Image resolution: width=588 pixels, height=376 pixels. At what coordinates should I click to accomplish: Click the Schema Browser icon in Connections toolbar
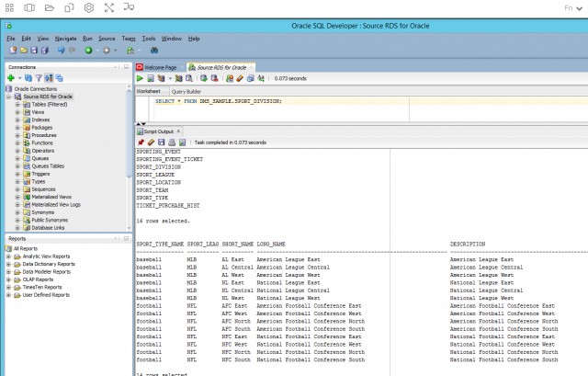tap(49, 78)
